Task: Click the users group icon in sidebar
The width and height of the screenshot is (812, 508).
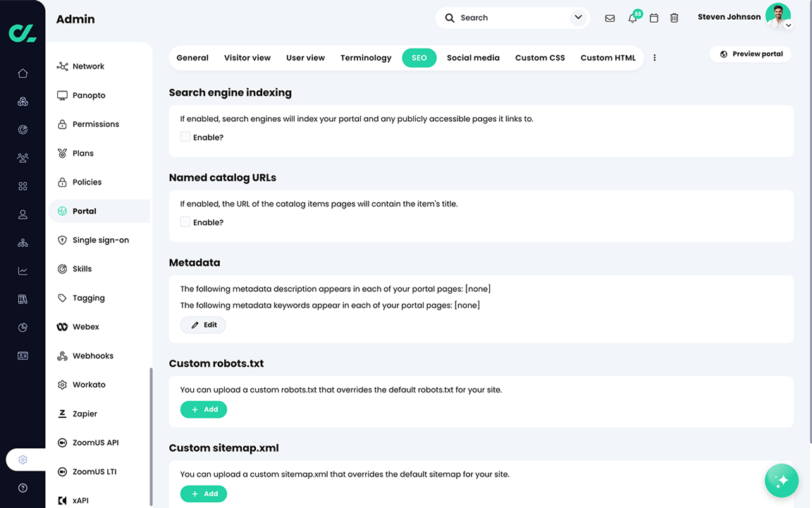Action: [x=23, y=157]
